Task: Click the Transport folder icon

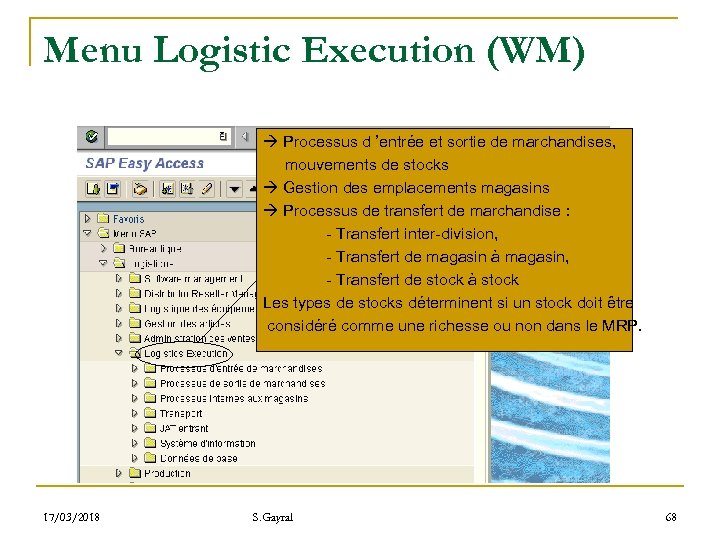Action: 150,413
